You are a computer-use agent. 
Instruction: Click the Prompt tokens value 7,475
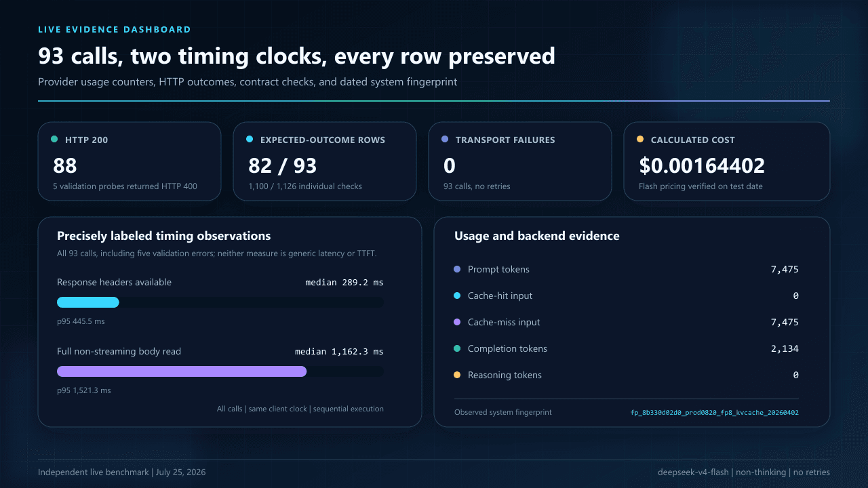coord(785,269)
